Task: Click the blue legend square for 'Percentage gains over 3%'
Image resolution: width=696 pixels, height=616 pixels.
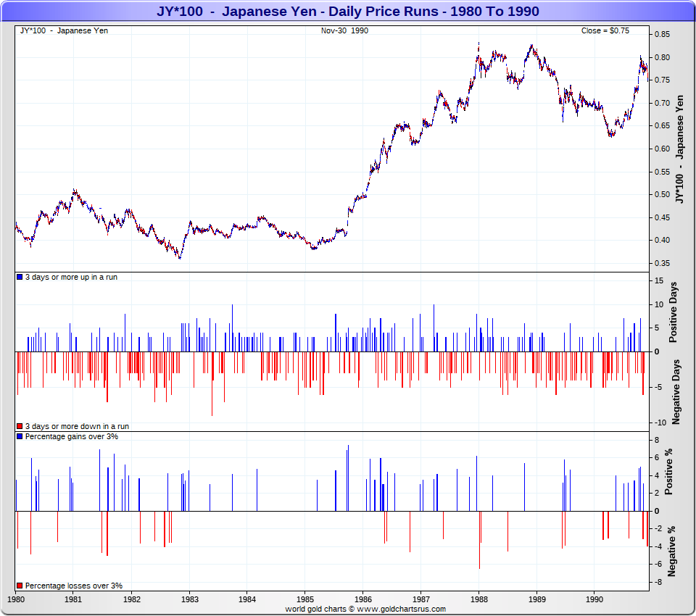Action: pos(20,436)
